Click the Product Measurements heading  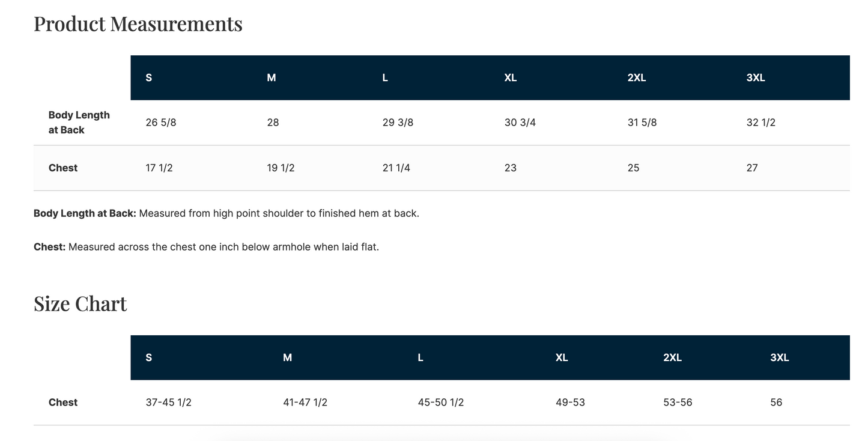pos(138,24)
